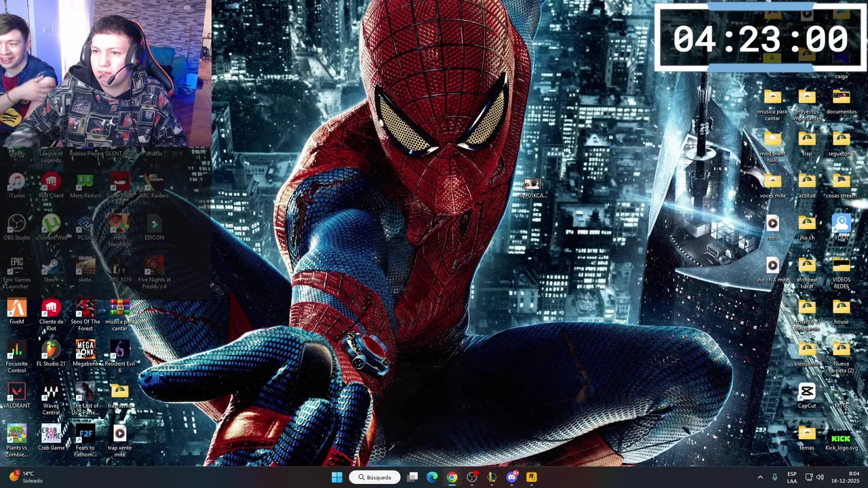Select the documentos folder icon
The image size is (868, 488).
pyautogui.click(x=842, y=102)
